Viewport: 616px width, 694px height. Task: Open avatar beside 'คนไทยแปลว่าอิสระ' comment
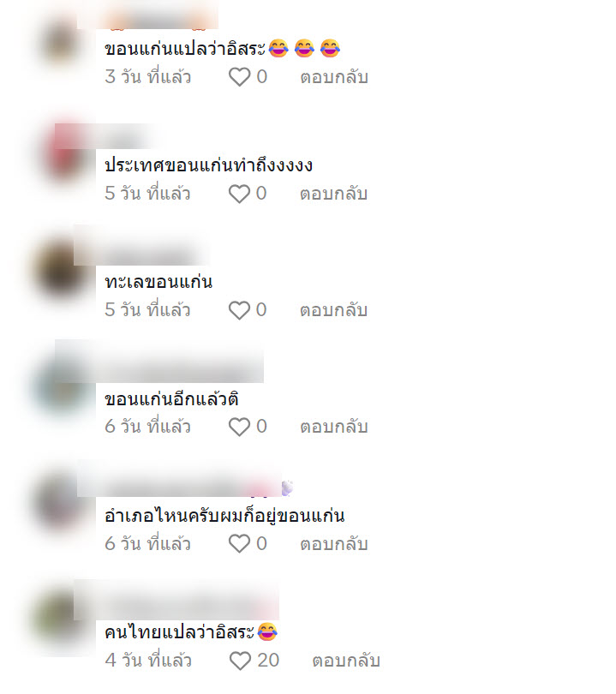point(62,619)
